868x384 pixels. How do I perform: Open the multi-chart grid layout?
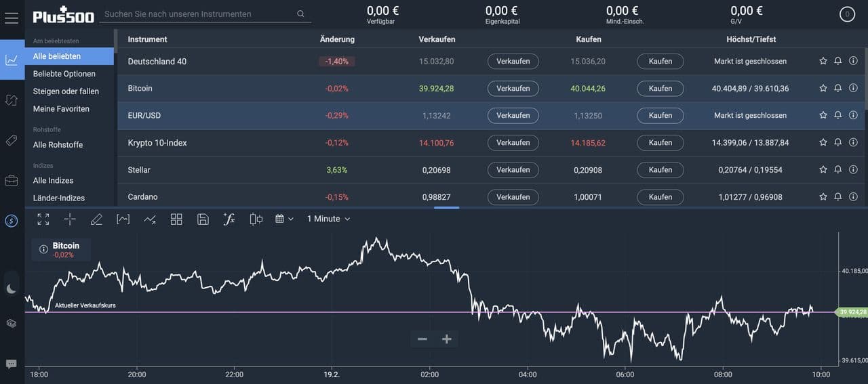click(176, 219)
